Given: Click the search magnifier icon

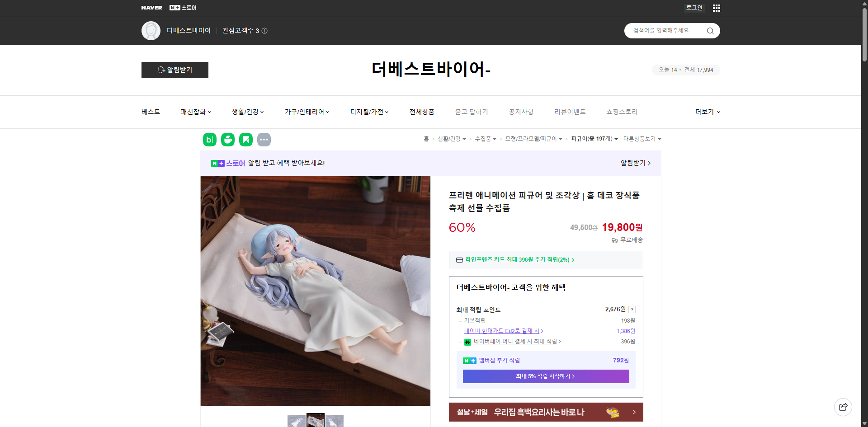Looking at the screenshot, I should point(710,30).
